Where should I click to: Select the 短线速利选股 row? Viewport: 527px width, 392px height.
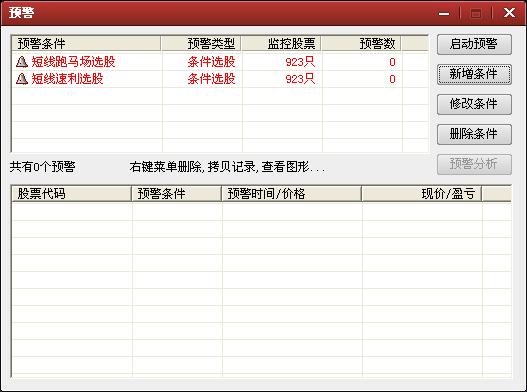pos(220,79)
